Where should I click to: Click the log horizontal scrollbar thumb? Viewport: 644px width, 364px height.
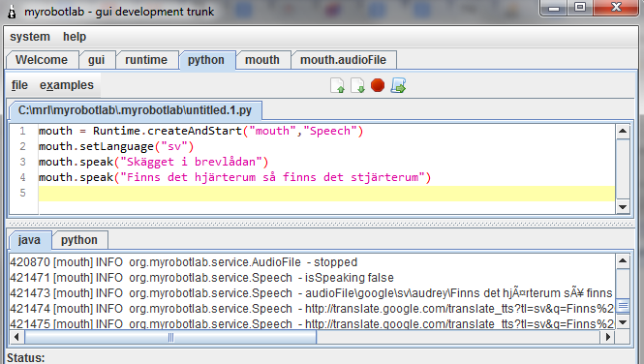(x=170, y=337)
